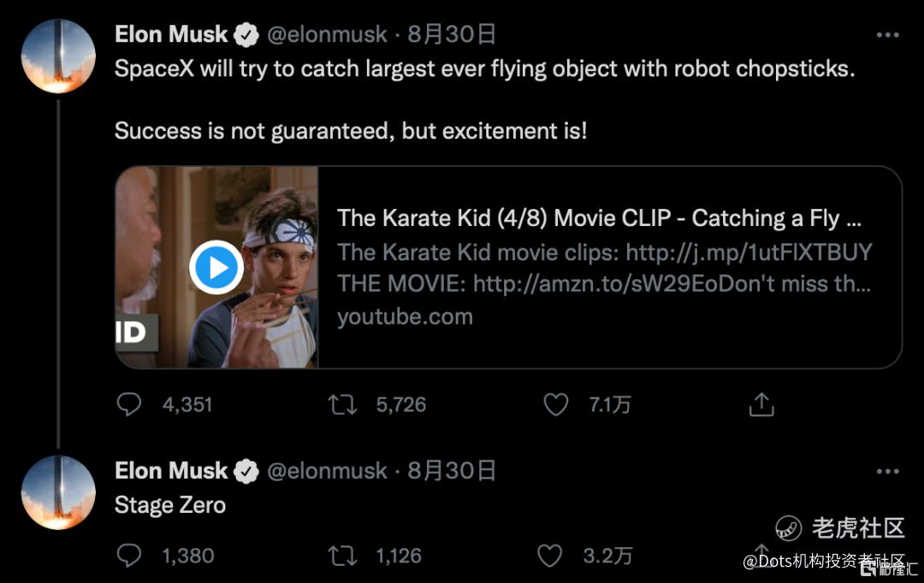The height and width of the screenshot is (583, 924).
Task: Click the youtube.com domain link
Action: (x=405, y=317)
